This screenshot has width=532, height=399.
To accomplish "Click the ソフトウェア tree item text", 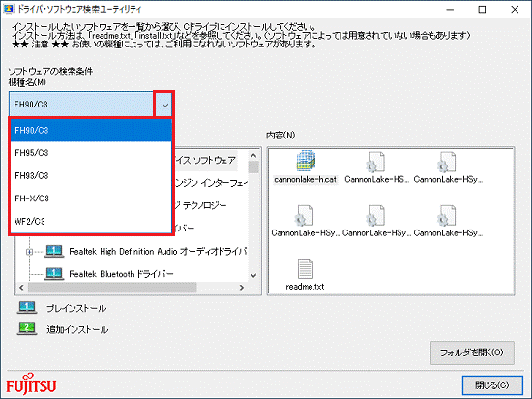I will point(206,161).
